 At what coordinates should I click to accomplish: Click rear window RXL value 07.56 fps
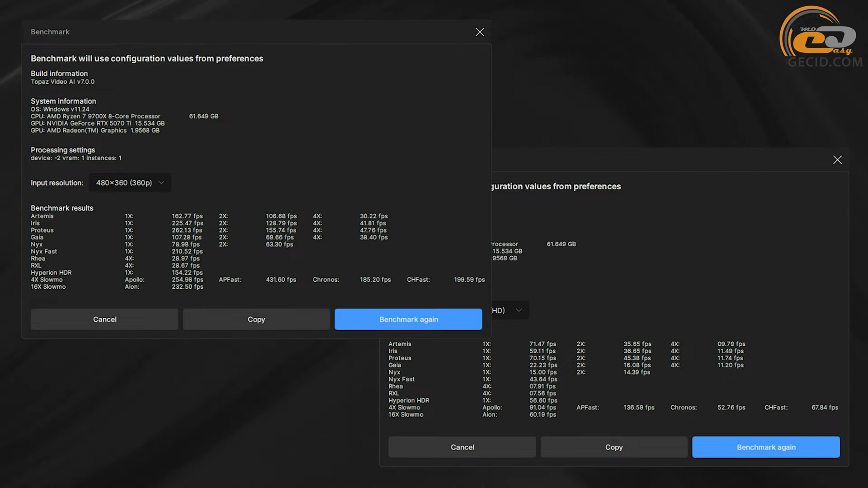coord(542,394)
